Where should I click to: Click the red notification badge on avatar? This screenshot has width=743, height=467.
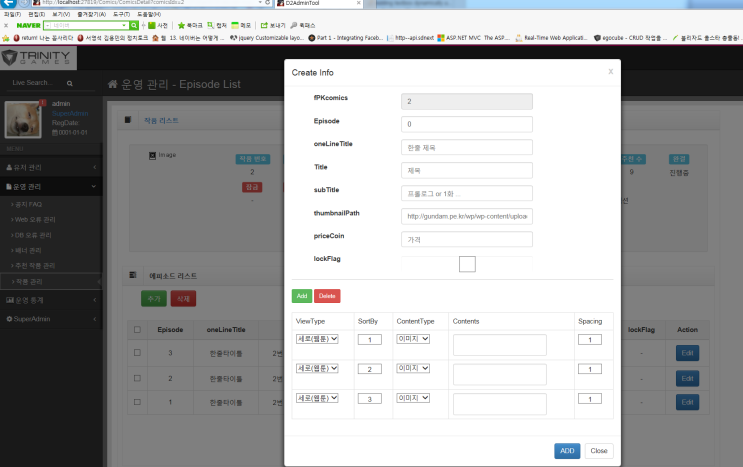(x=43, y=102)
